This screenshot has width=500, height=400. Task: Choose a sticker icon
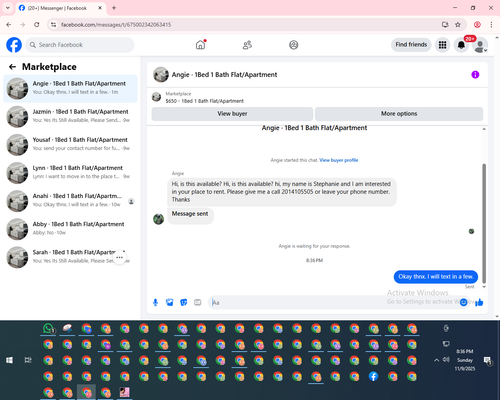183,302
